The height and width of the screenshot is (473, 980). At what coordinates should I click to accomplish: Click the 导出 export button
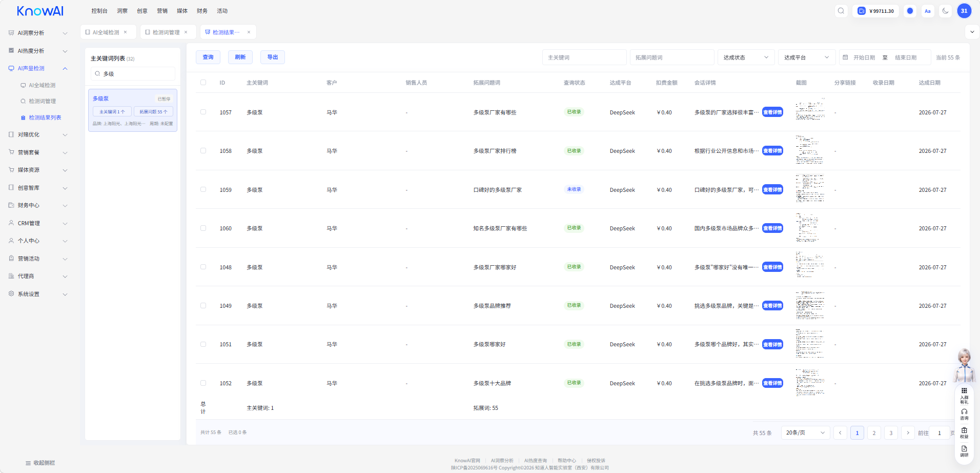tap(273, 57)
